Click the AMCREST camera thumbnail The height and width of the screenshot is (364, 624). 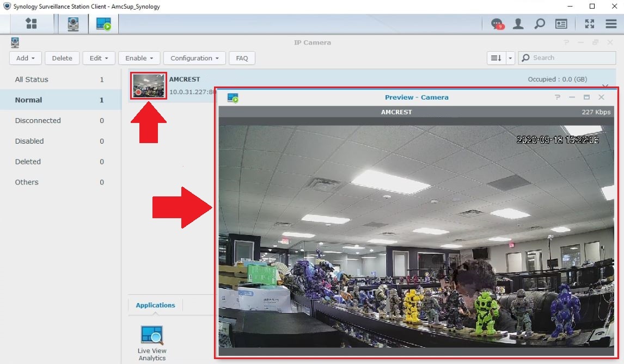click(x=149, y=85)
